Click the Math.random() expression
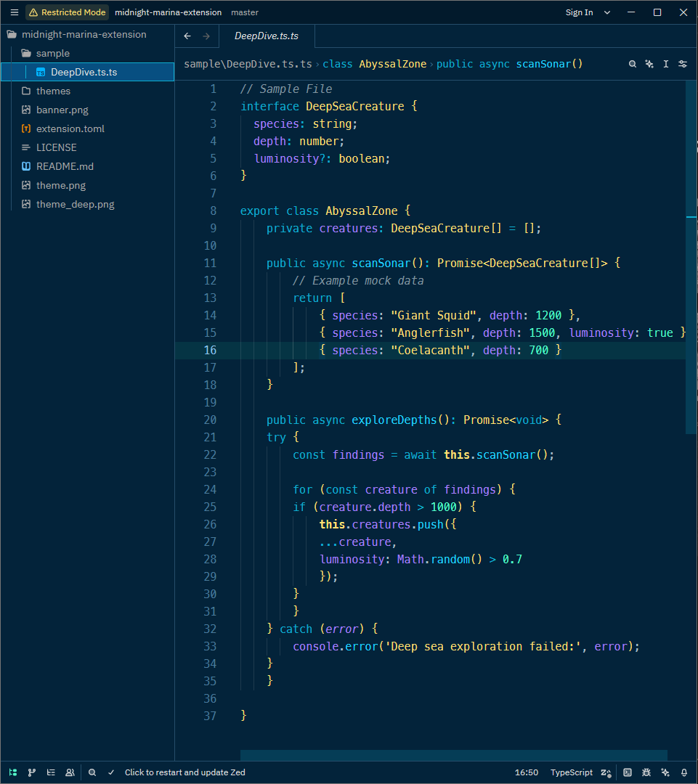698x784 pixels. click(439, 560)
